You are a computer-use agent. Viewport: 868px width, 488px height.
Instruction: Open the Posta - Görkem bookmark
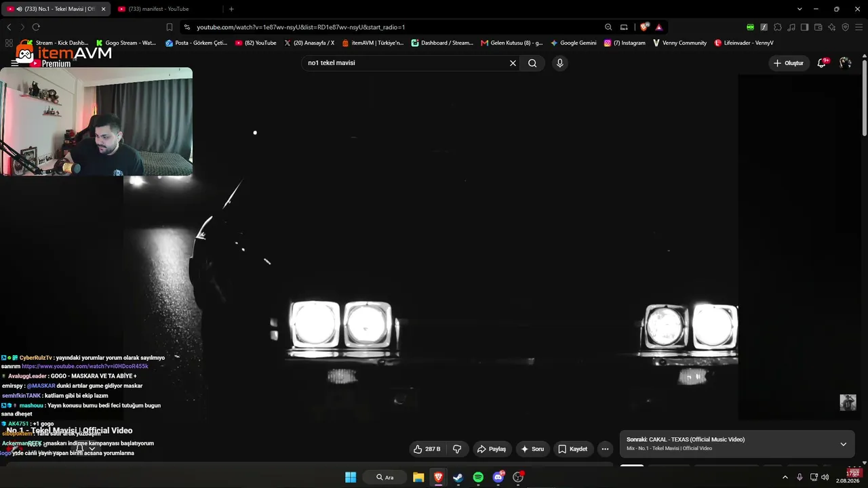197,43
